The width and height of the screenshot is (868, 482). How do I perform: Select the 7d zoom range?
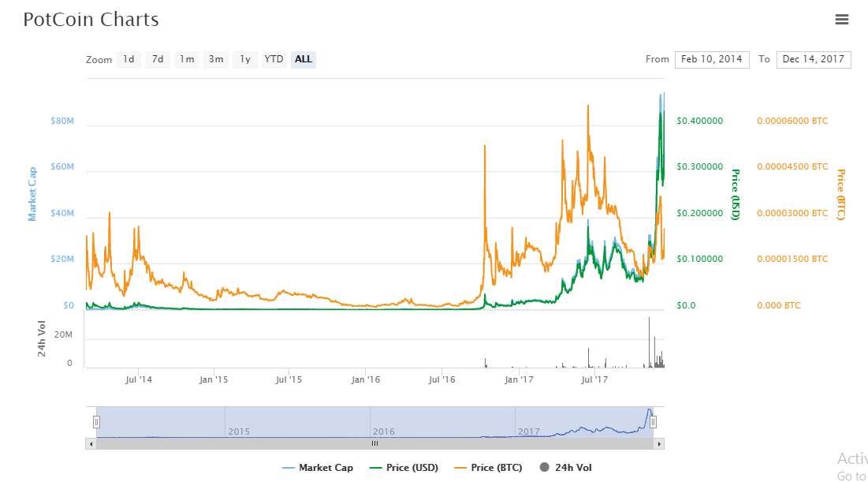coord(158,59)
